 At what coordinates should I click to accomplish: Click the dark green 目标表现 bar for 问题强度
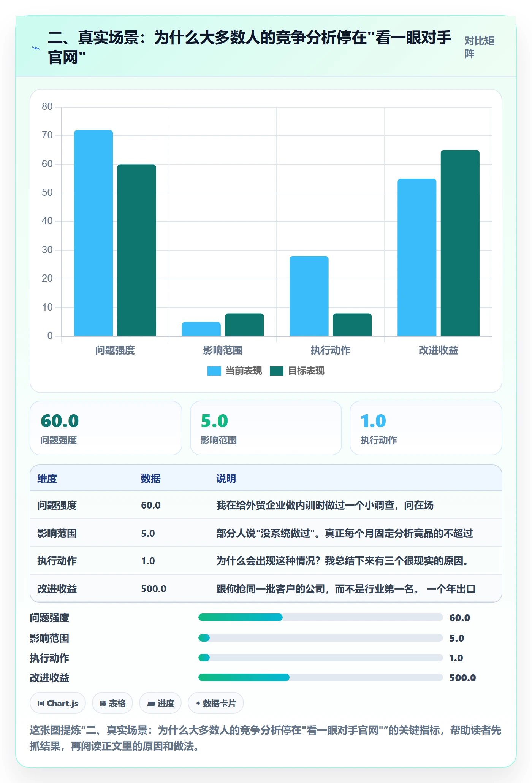pyautogui.click(x=136, y=250)
